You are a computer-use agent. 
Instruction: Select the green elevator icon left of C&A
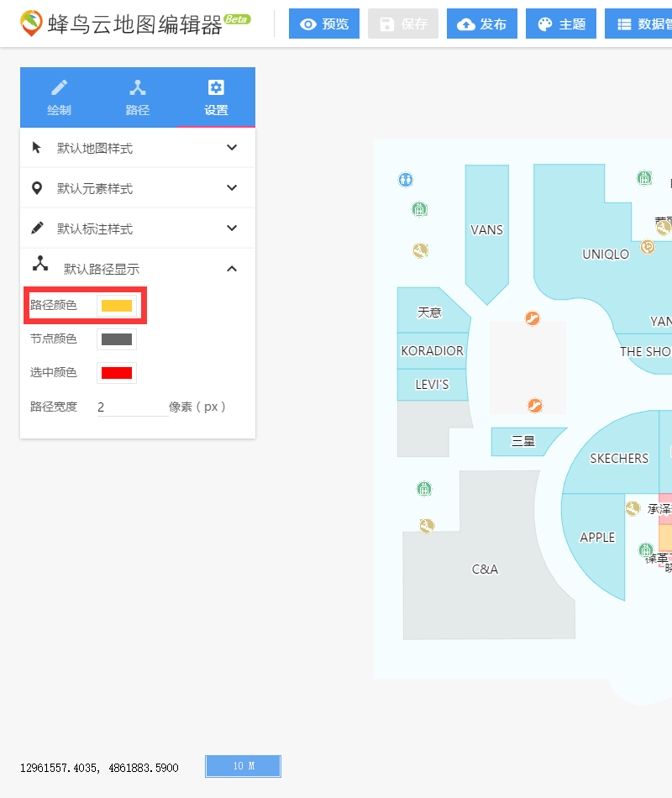[424, 489]
